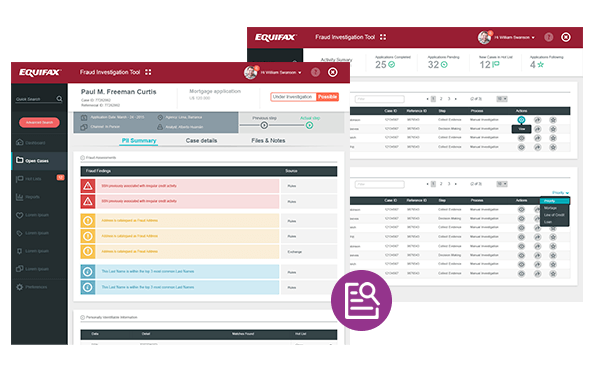Click follow star icon in upper table's first row
This screenshot has width=595, height=365.
pyautogui.click(x=553, y=120)
